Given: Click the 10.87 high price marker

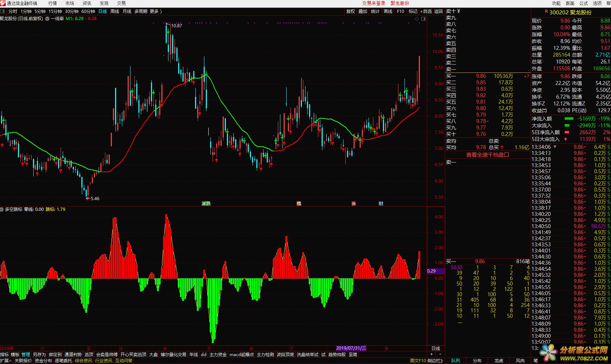Looking at the screenshot, I should [x=176, y=25].
